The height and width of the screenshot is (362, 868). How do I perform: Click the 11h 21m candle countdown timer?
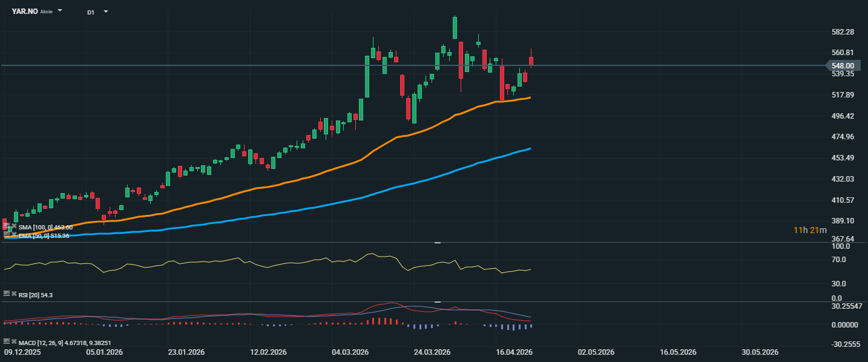tap(810, 231)
